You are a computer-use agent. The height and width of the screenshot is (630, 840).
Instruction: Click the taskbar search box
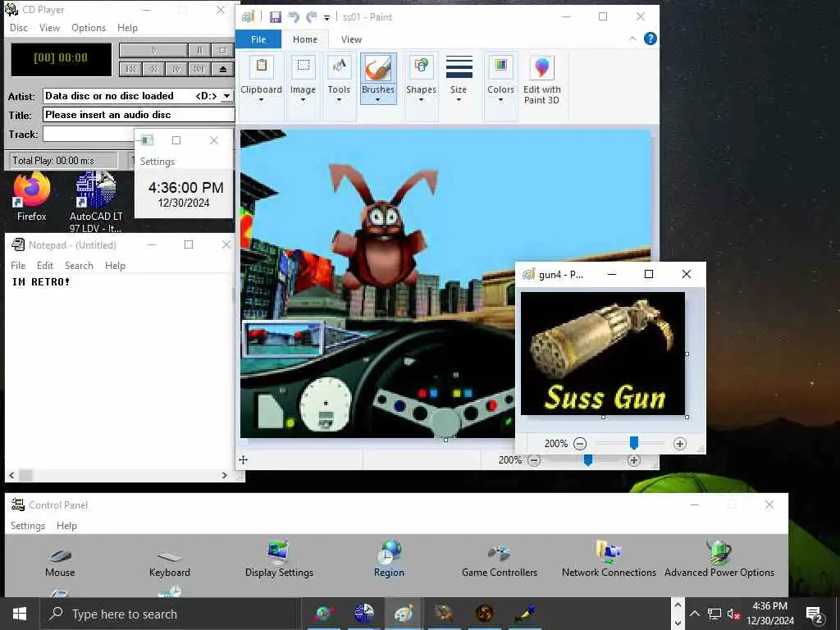169,614
